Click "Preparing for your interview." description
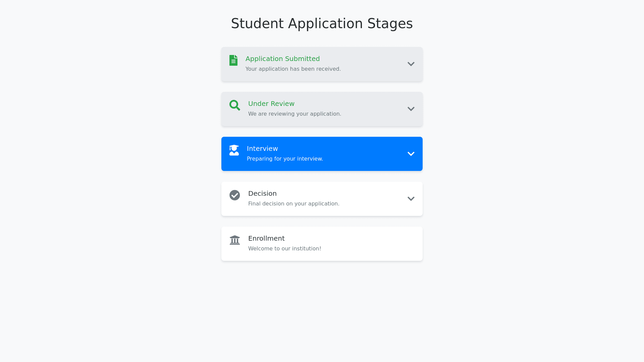 [x=285, y=159]
